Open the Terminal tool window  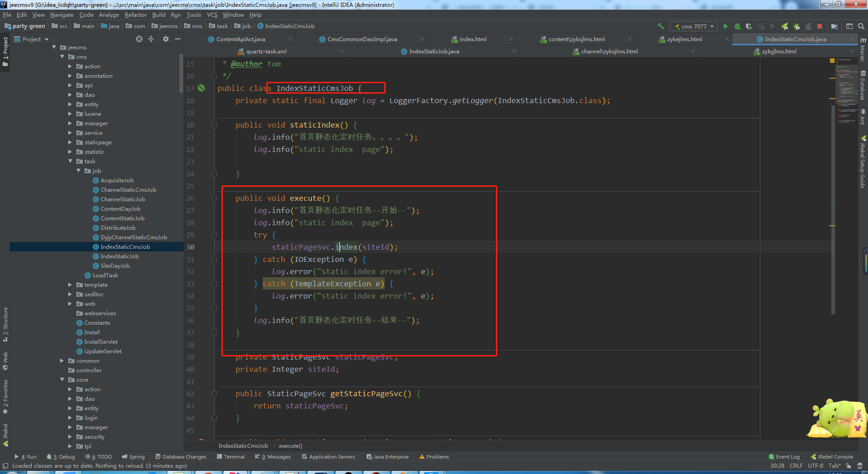coord(231,457)
